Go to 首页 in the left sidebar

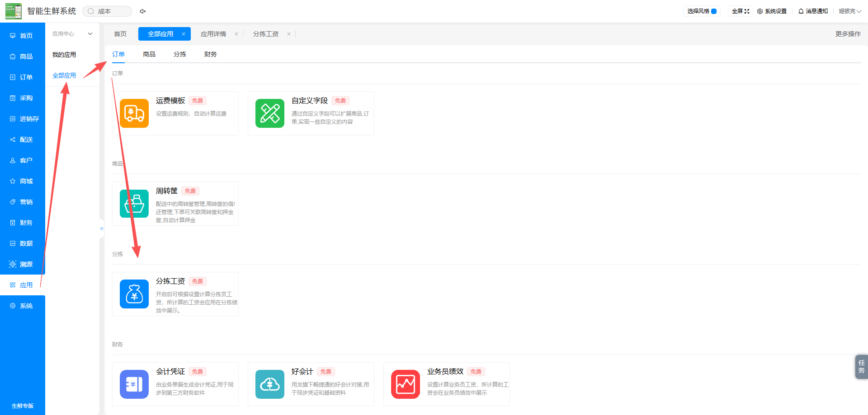(23, 36)
